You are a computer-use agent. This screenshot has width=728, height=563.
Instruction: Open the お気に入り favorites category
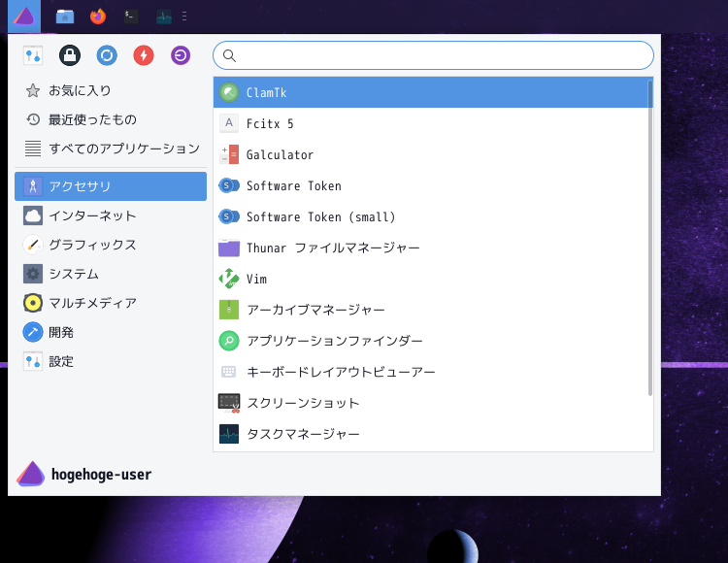tap(111, 90)
